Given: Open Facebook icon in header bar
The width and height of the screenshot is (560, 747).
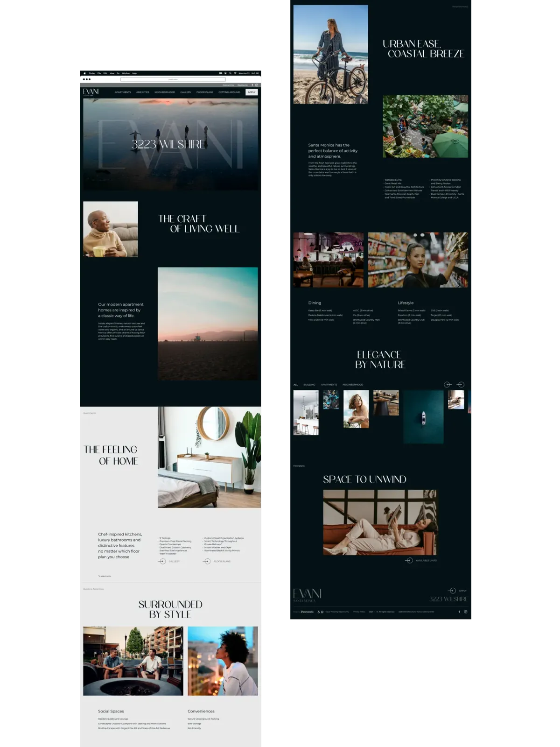Looking at the screenshot, I should tap(252, 85).
